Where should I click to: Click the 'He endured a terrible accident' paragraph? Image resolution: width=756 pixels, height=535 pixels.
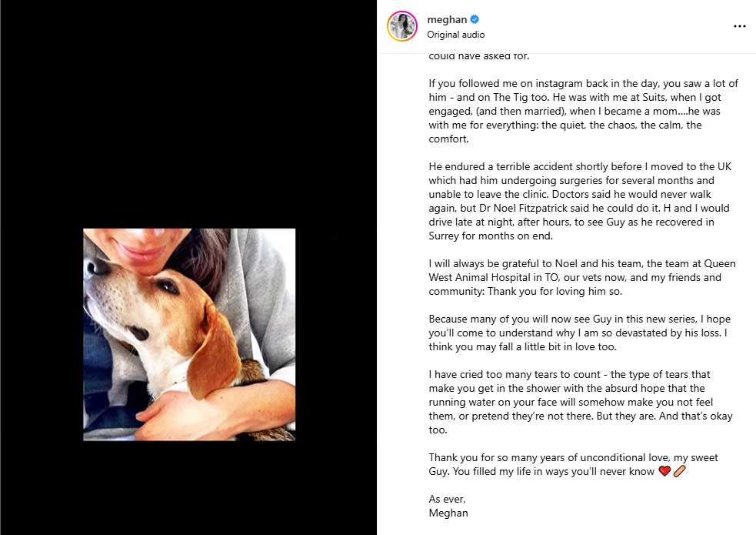coord(580,201)
